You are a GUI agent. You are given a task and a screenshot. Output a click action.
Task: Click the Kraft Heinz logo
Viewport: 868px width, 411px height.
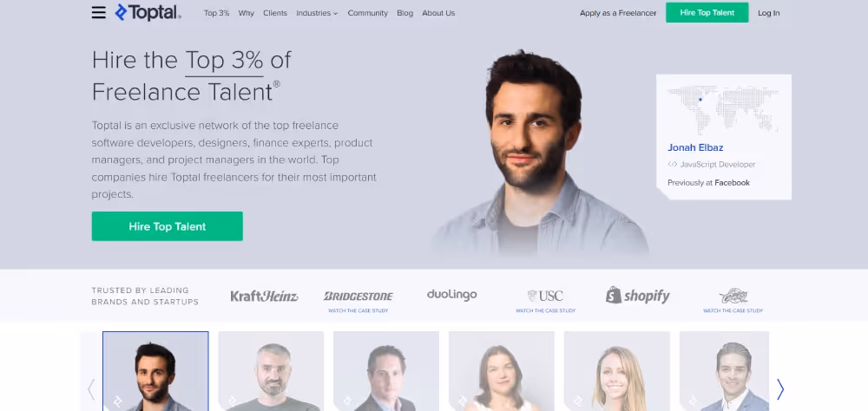tap(264, 297)
